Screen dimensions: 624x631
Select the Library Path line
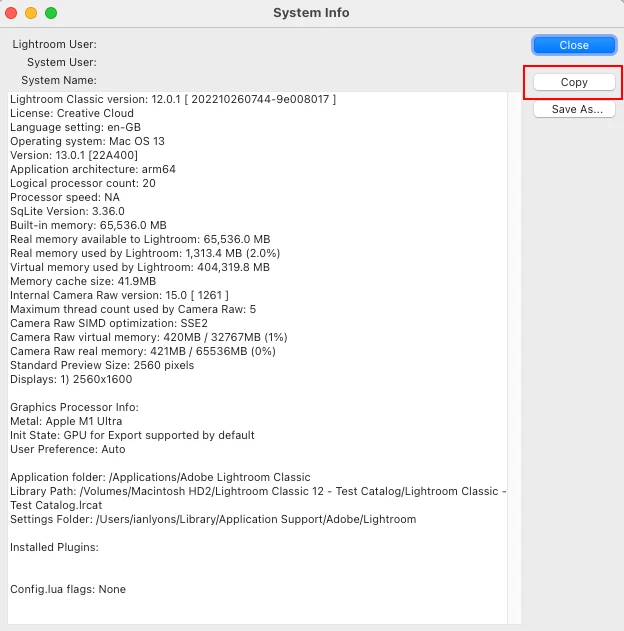tap(258, 498)
